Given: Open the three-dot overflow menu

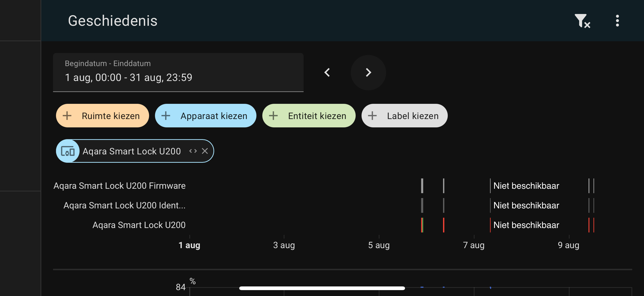Looking at the screenshot, I should (617, 21).
